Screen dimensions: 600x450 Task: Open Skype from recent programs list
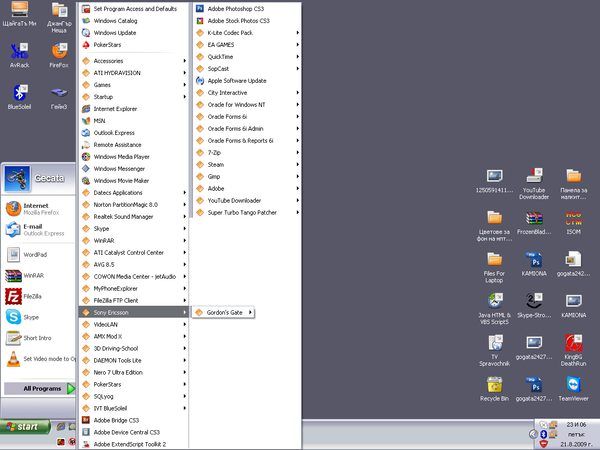[x=38, y=317]
